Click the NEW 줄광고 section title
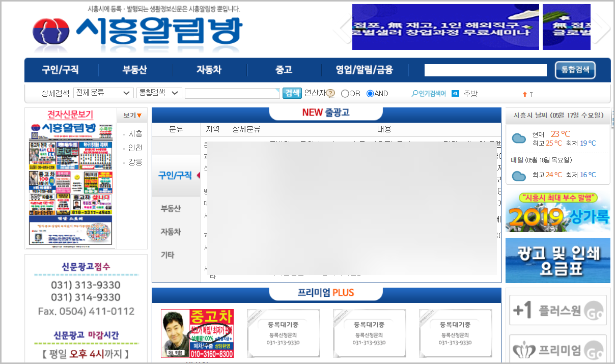This screenshot has height=364, width=615. [326, 113]
